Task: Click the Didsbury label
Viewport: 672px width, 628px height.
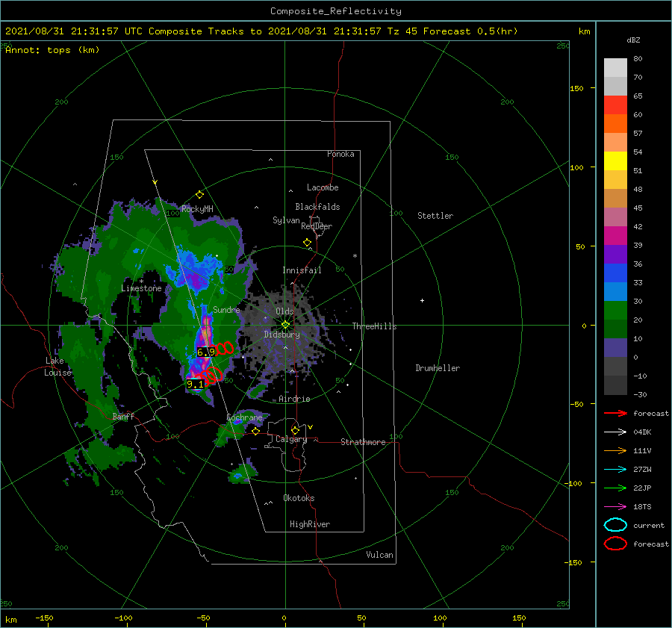Action: pyautogui.click(x=281, y=335)
